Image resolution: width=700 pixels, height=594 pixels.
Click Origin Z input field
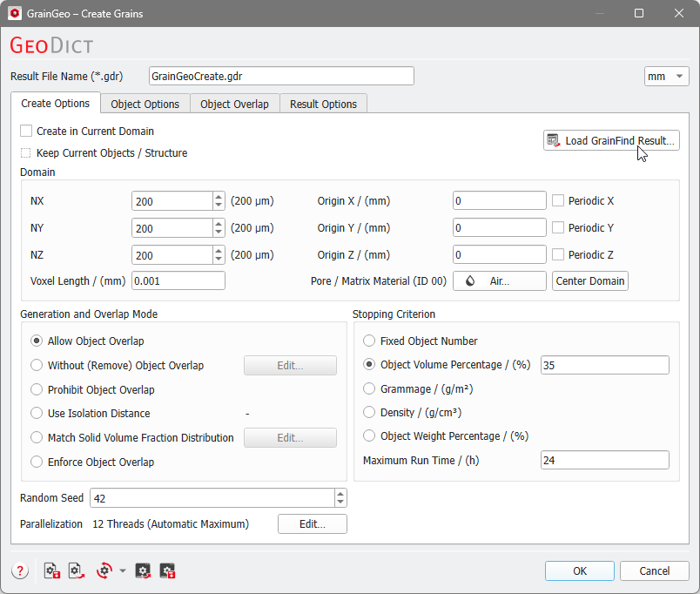(x=499, y=254)
